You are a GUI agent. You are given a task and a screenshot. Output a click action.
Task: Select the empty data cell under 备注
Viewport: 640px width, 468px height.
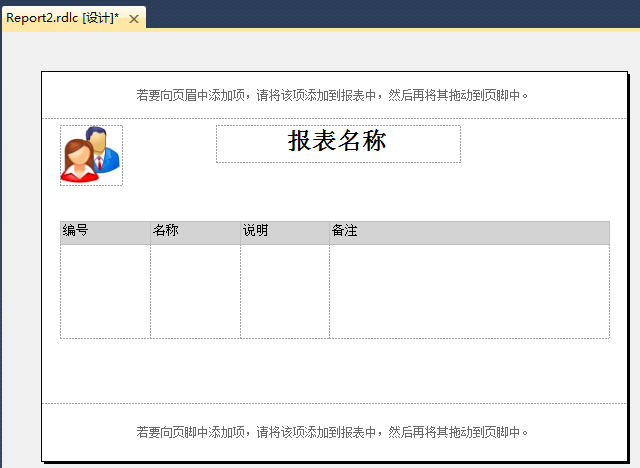[x=470, y=292]
